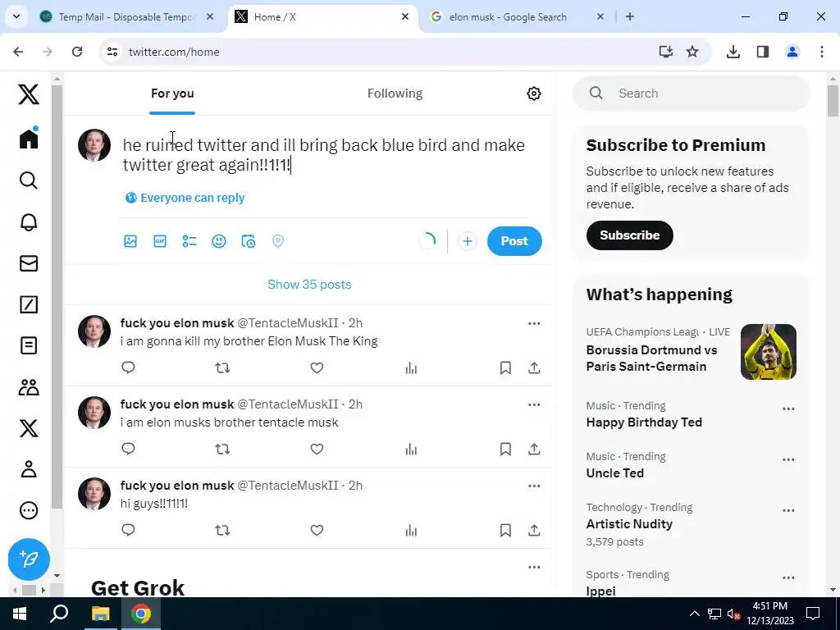Open Borussia Dortmund vs Paris Saint-Germain
This screenshot has height=630, width=840.
651,358
